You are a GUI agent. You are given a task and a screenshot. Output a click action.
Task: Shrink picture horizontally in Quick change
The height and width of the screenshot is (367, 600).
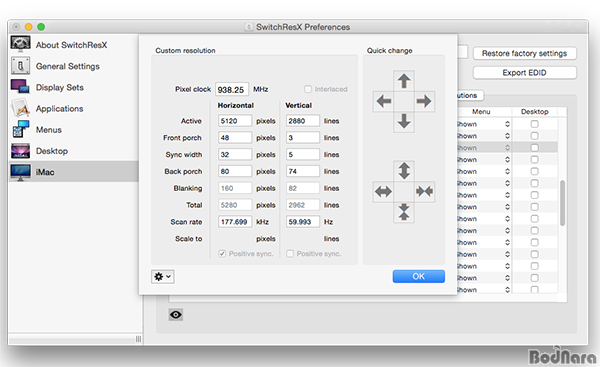point(424,191)
